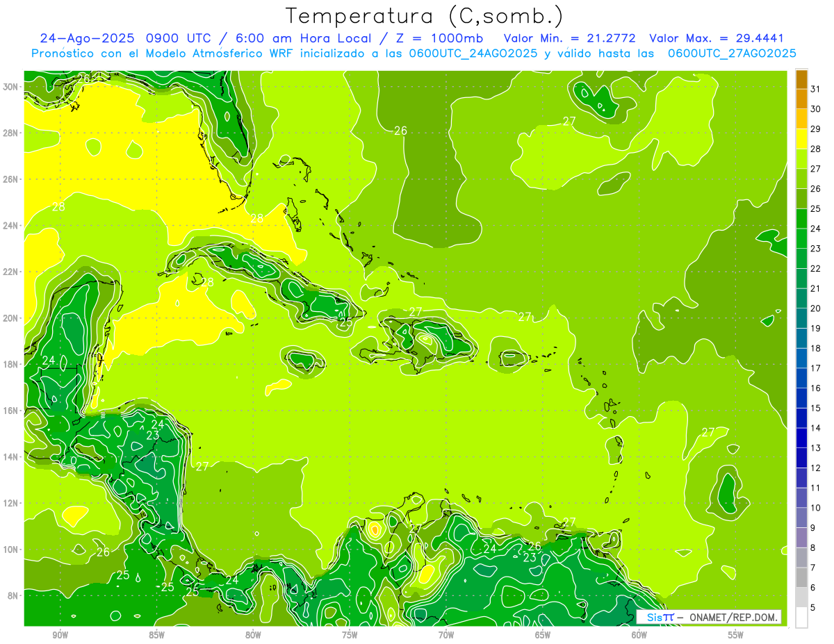Viewport: 834px width, 644px height.
Task: Click the pressure level 'Z = 1000mb' text
Action: pos(439,38)
